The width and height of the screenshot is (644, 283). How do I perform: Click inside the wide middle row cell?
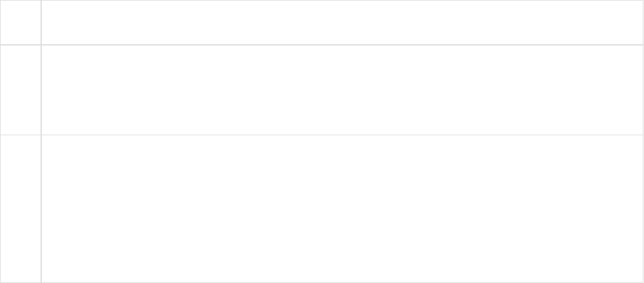pyautogui.click(x=342, y=90)
